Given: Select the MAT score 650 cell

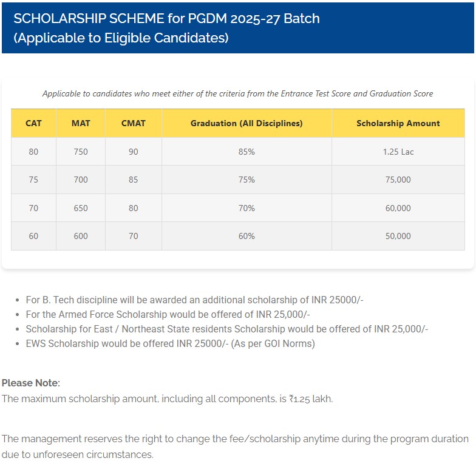Looking at the screenshot, I should pyautogui.click(x=81, y=208).
